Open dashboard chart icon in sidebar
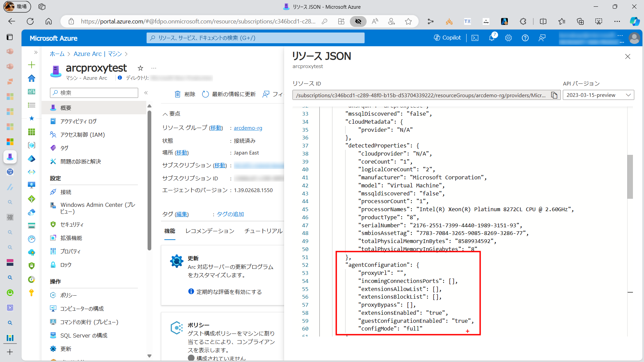 pyautogui.click(x=32, y=92)
